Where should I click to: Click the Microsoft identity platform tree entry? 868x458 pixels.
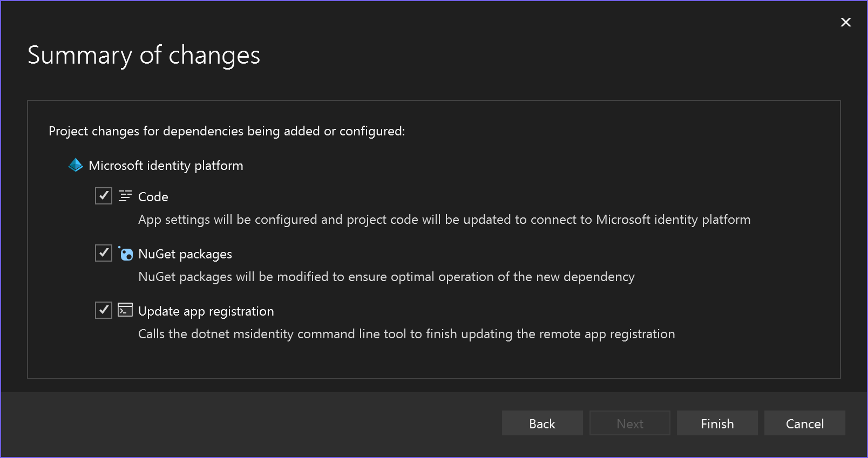pos(166,165)
